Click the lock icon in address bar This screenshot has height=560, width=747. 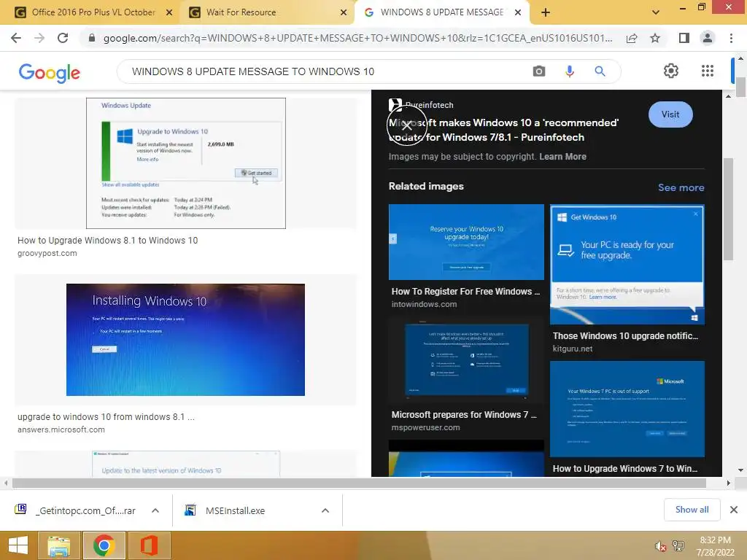(92, 38)
